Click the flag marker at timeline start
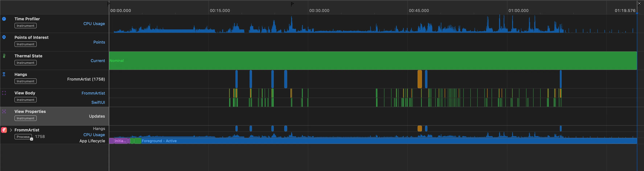Screen dimensions: 644x171 coord(108,4)
